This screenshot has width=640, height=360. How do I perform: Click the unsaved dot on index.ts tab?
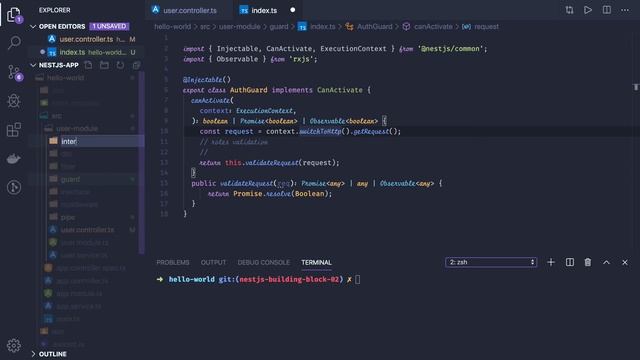293,10
